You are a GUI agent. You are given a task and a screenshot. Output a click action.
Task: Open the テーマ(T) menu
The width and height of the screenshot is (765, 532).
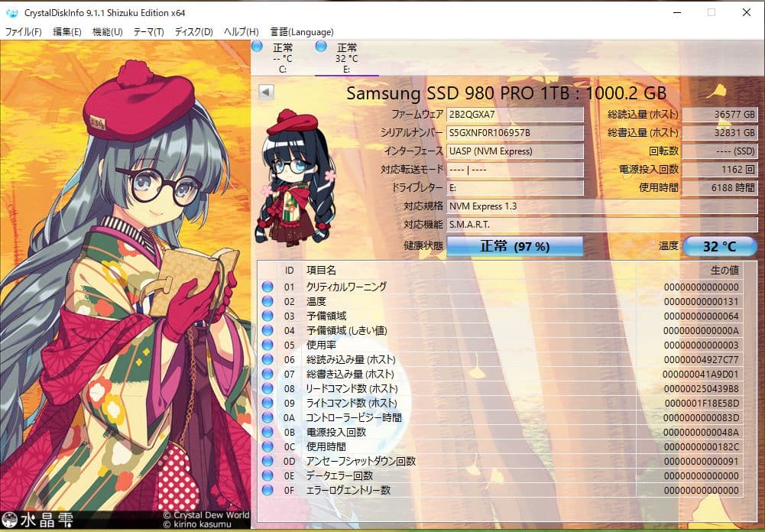[148, 32]
